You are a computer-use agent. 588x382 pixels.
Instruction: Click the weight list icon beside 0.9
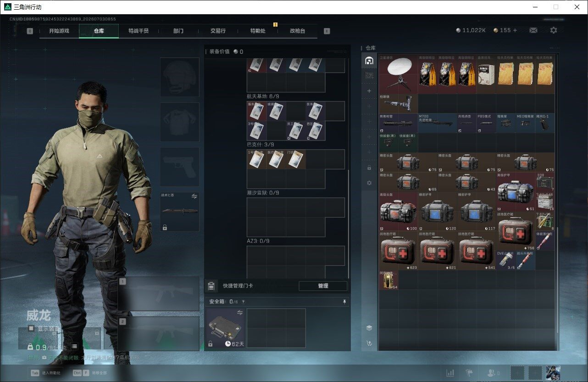point(74,346)
